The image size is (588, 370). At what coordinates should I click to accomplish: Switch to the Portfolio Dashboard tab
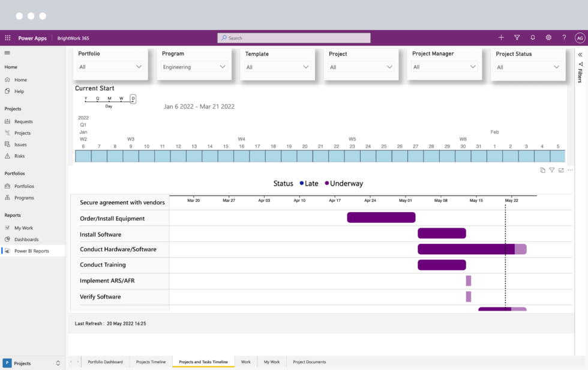105,362
